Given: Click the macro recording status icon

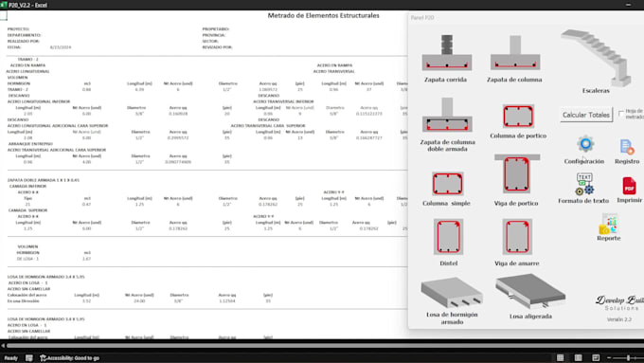Looking at the screenshot, I should click(28, 358).
